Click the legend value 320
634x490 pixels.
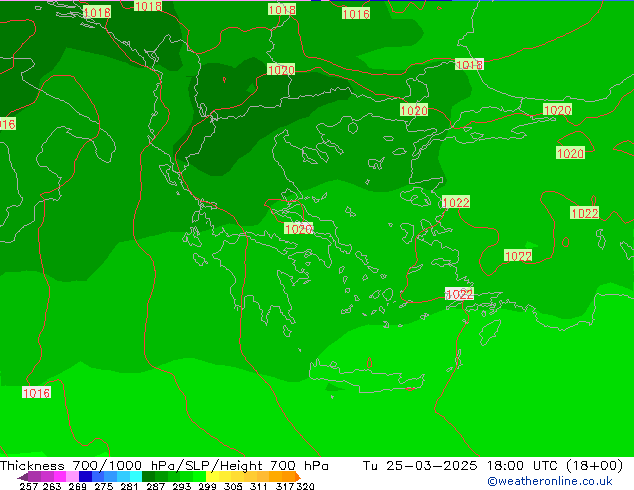point(305,486)
